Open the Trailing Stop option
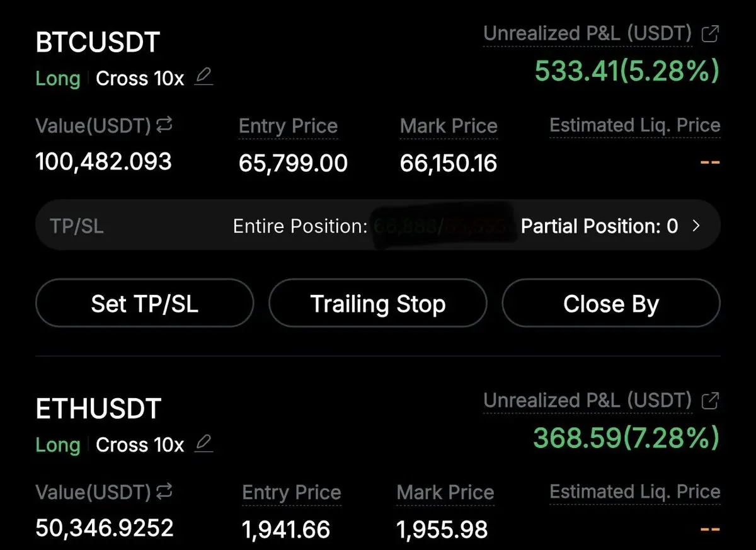The image size is (756, 550). coord(378,304)
